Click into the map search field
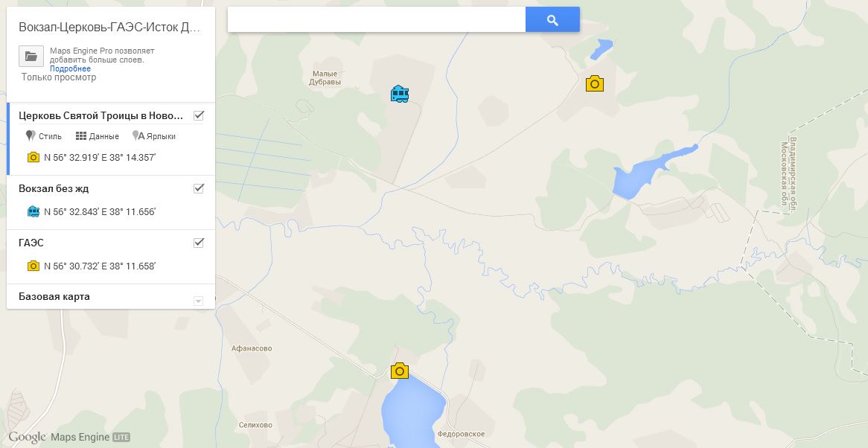Screen dimensions: 868x448 (377, 20)
